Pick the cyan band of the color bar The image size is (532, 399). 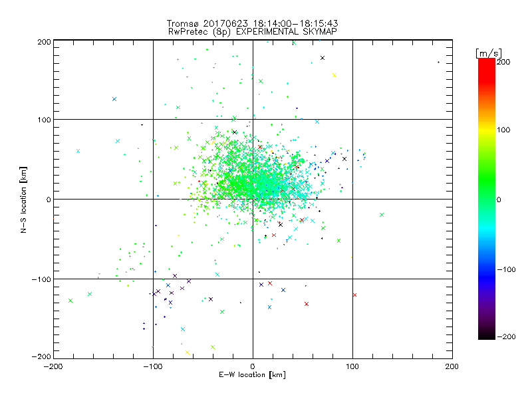click(487, 231)
